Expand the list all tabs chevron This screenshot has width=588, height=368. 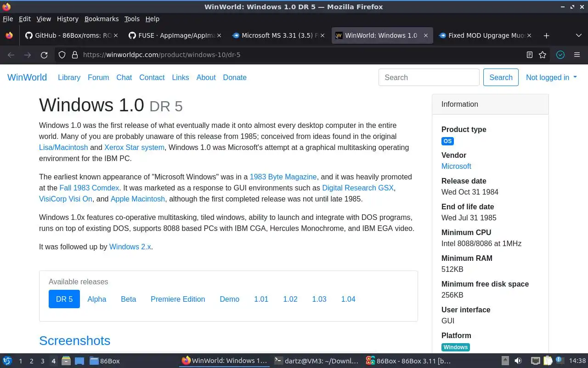[x=579, y=35]
